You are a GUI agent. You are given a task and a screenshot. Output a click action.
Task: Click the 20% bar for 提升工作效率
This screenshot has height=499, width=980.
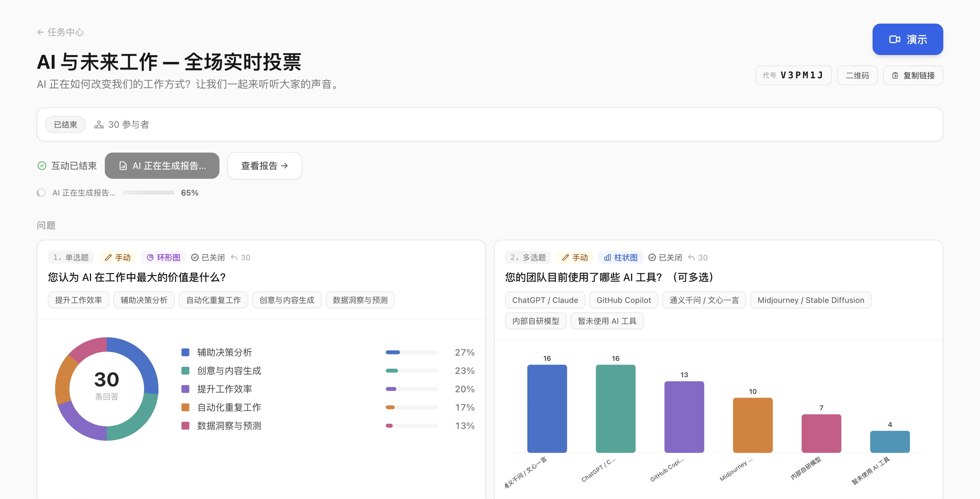412,389
